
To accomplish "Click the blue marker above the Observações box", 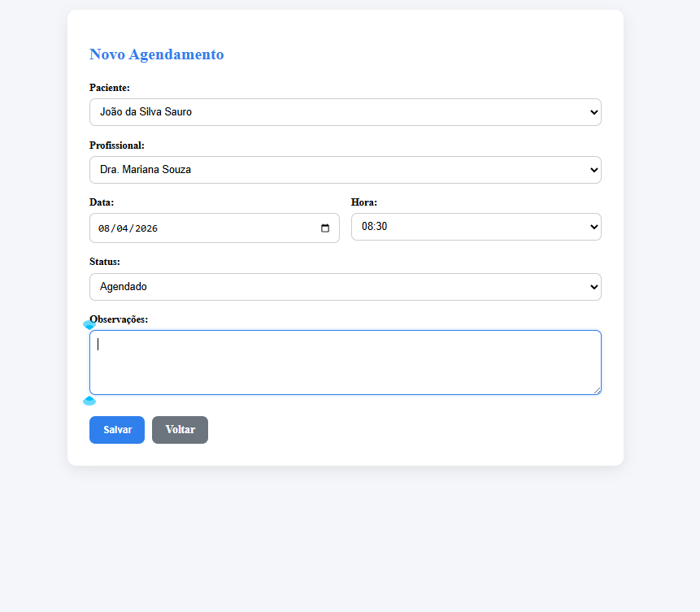I will (89, 325).
